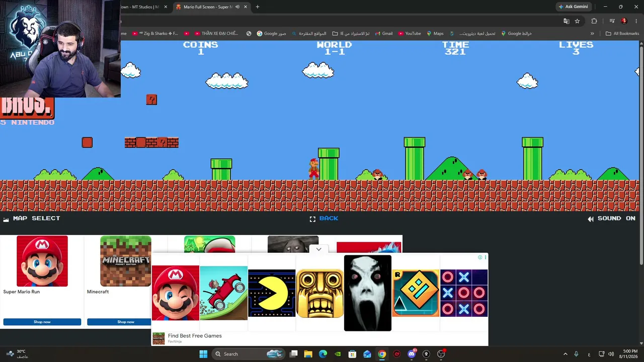
Task: Collapse the overlay ad with the chevron
Action: click(x=318, y=249)
